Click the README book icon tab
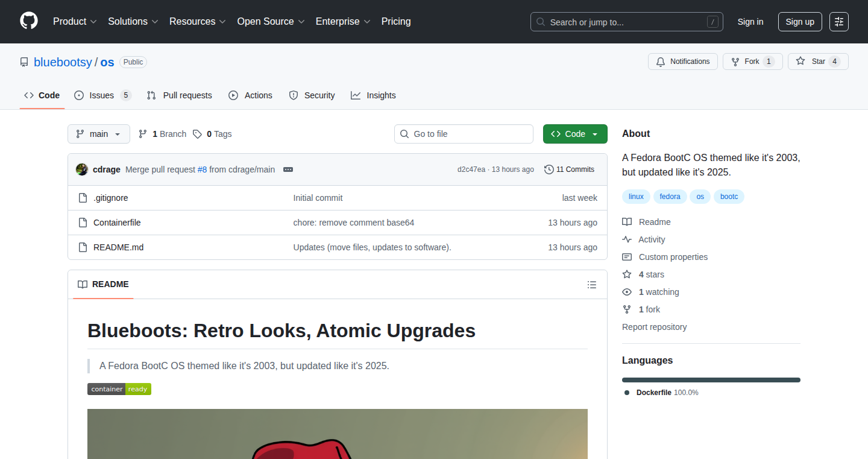 click(83, 284)
